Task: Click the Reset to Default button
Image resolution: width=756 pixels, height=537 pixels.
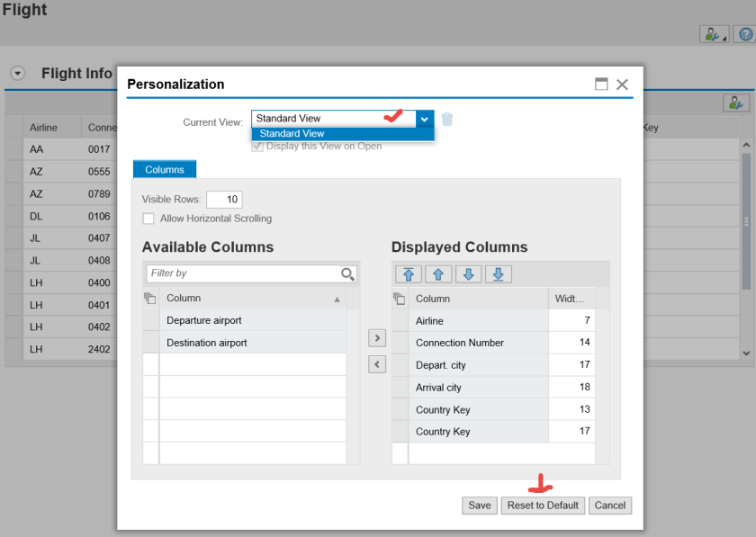Action: point(543,506)
